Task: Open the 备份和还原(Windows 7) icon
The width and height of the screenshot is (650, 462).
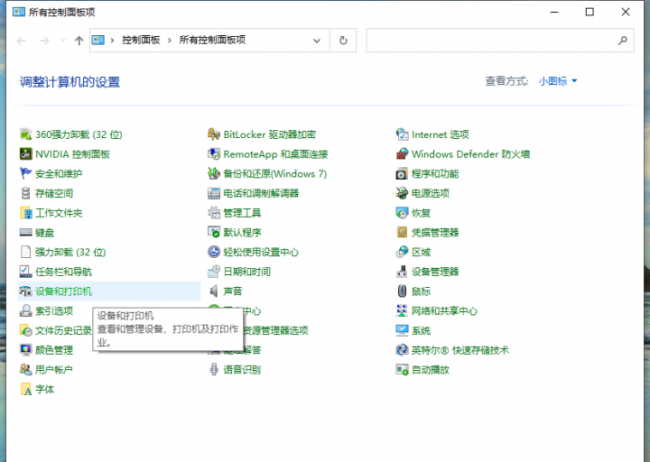Action: pyautogui.click(x=214, y=173)
